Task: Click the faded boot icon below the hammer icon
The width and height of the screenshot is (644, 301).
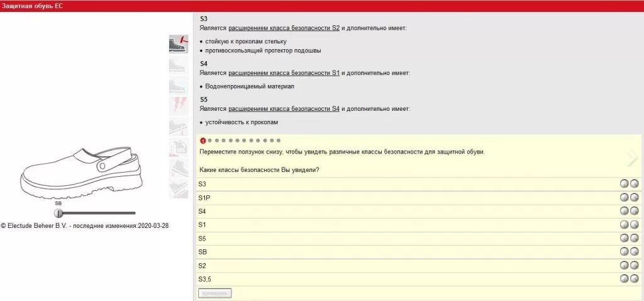Action: (179, 65)
